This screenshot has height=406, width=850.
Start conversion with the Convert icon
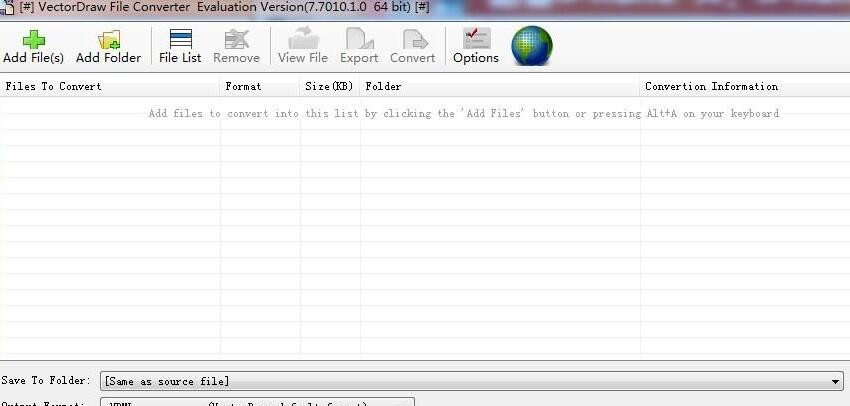tap(415, 40)
